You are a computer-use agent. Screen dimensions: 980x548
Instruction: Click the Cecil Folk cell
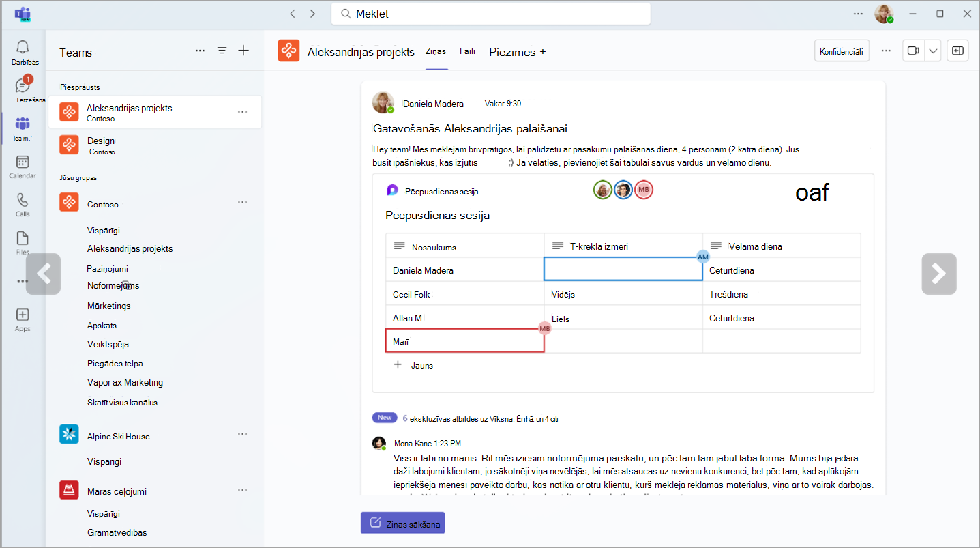464,294
